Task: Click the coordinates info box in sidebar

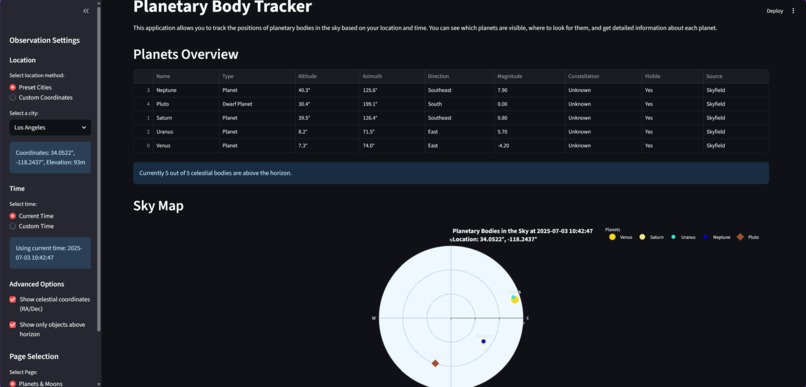Action: tap(50, 158)
